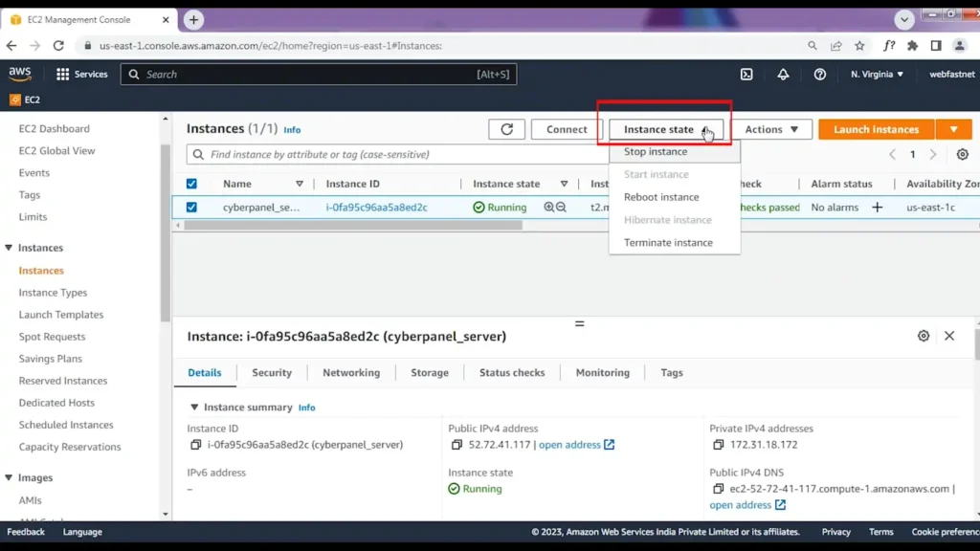Viewport: 980px width, 551px height.
Task: Add alarm with the plus icon
Action: 878,208
